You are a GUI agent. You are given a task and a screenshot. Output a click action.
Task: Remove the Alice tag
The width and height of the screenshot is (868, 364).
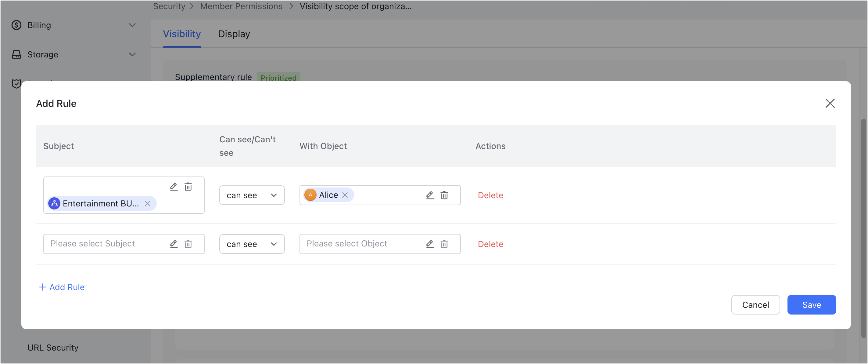(345, 195)
